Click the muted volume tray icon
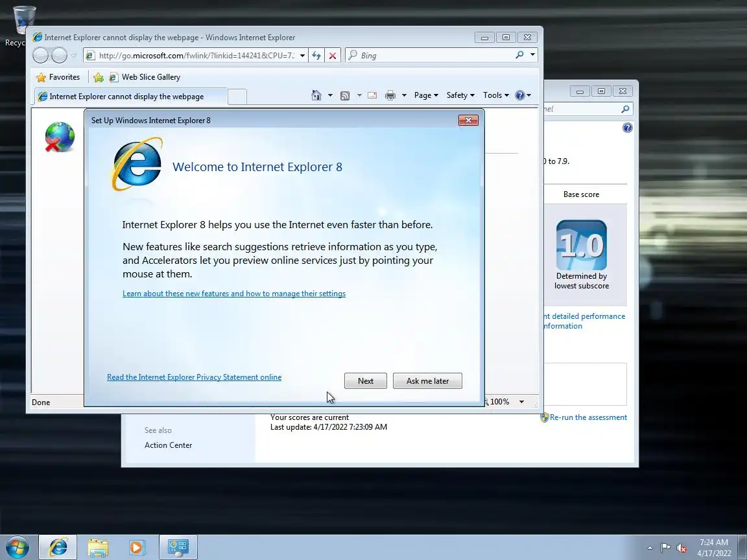This screenshot has width=747, height=560. click(682, 548)
